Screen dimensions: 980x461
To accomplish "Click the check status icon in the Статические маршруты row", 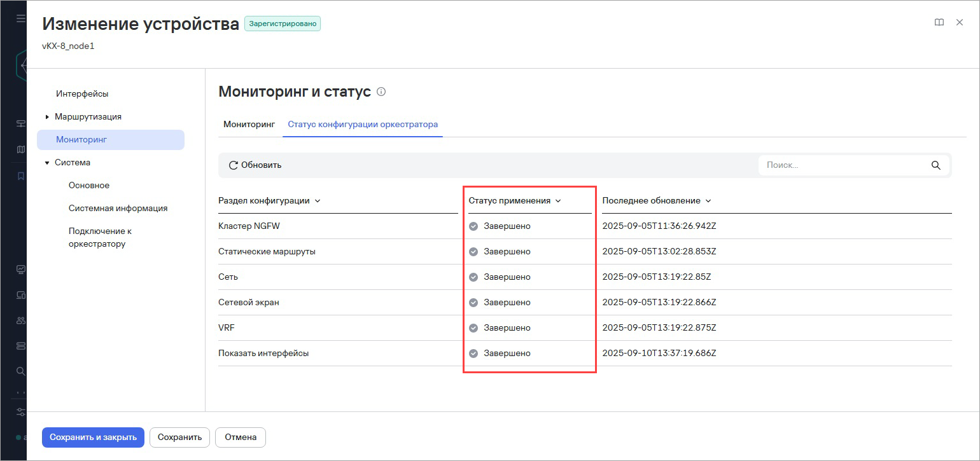I will (x=473, y=252).
